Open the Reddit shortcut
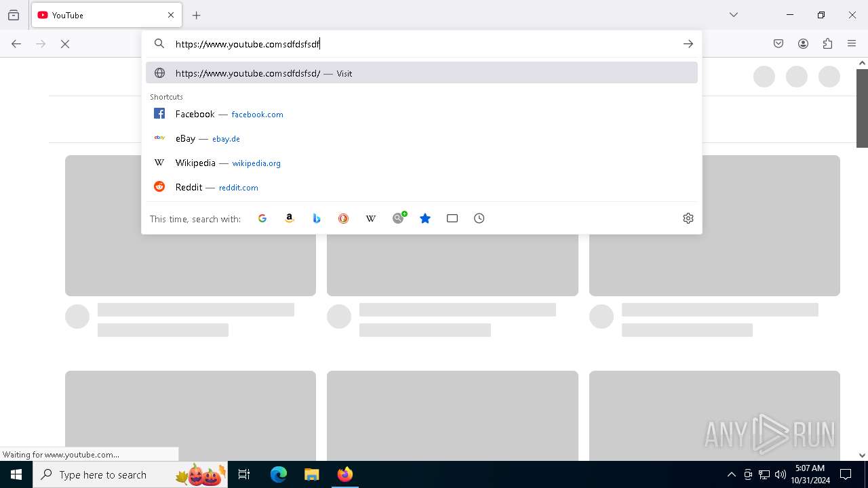The width and height of the screenshot is (868, 488). (422, 187)
